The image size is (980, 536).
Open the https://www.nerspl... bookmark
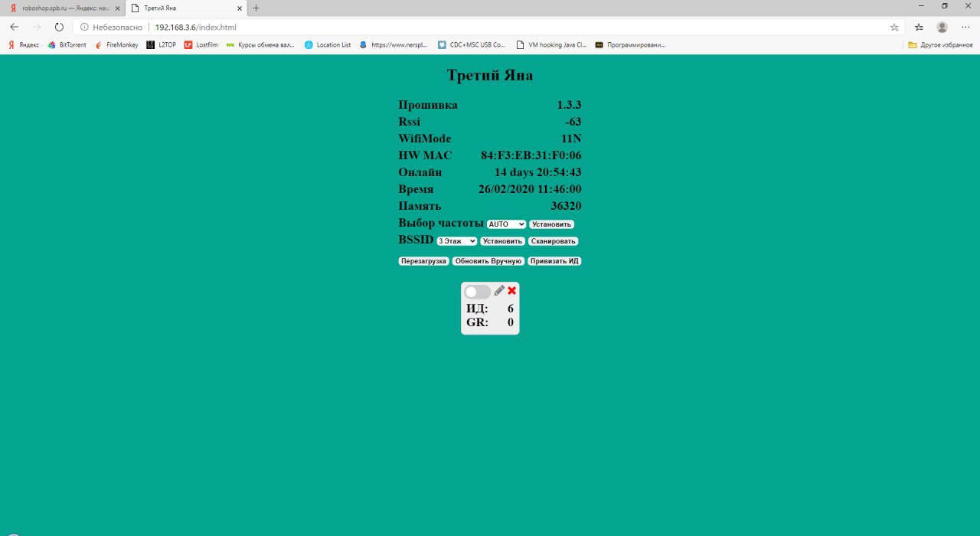point(393,44)
